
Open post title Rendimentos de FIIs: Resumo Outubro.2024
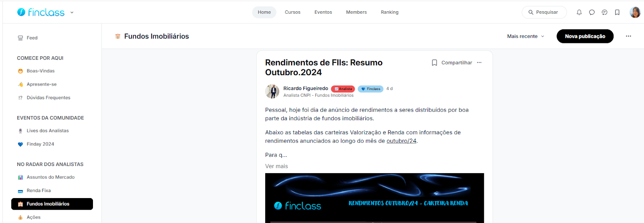[x=324, y=68]
